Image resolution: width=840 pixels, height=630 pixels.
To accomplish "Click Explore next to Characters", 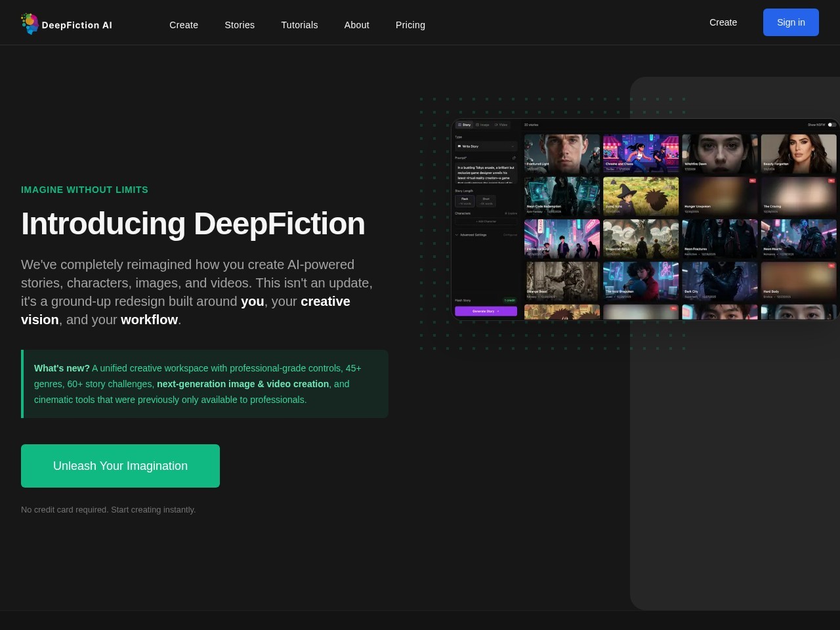I will [511, 213].
